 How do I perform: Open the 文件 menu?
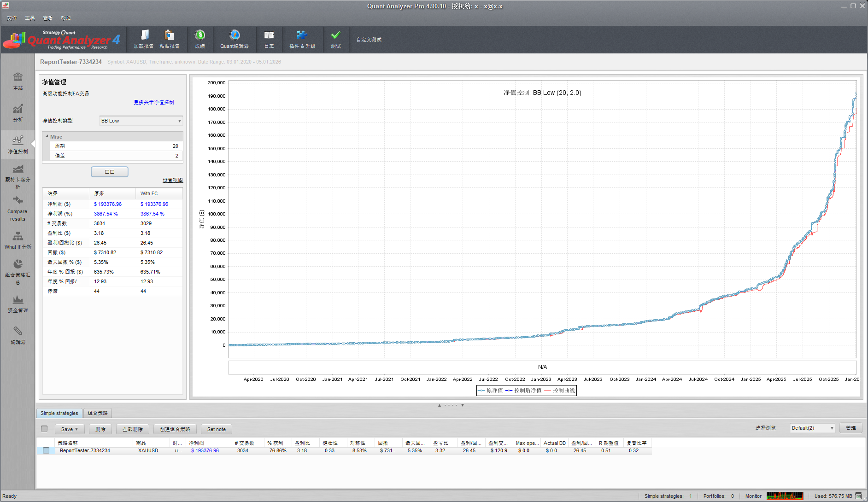(x=12, y=18)
